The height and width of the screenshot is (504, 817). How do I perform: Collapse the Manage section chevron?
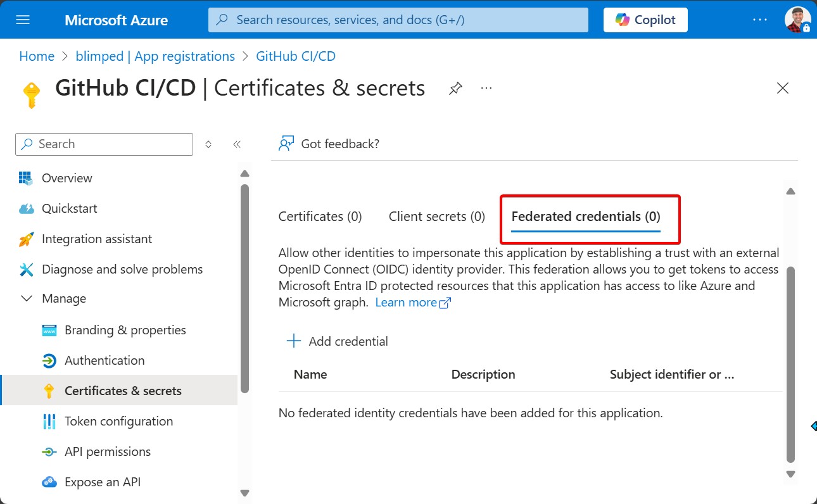[27, 298]
